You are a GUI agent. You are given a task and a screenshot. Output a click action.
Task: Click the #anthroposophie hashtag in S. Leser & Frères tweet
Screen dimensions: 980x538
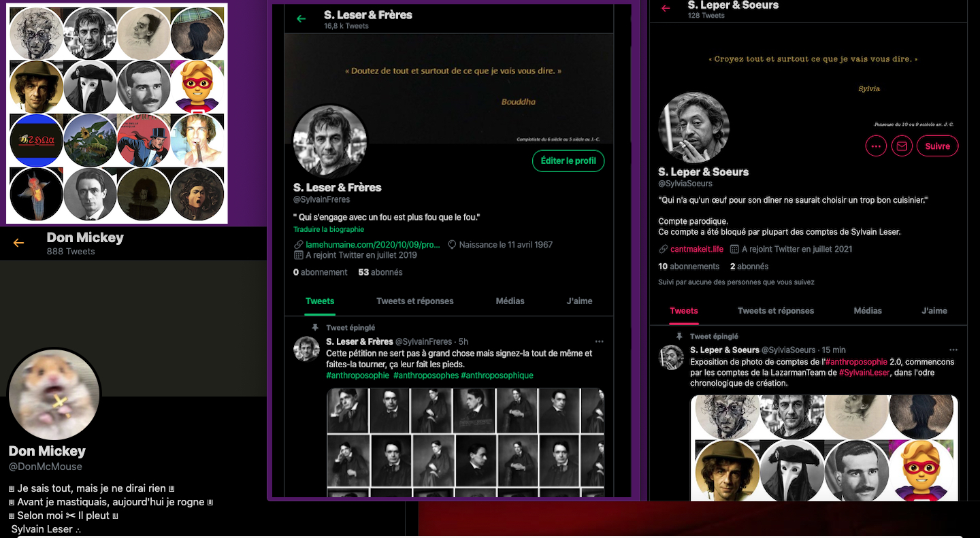[x=358, y=375]
